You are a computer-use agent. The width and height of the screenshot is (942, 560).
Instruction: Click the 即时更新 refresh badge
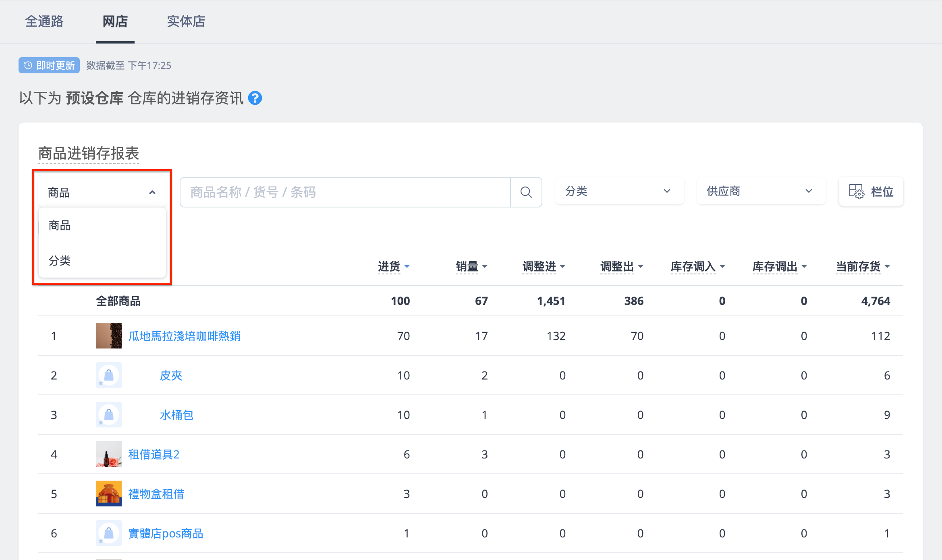(49, 65)
